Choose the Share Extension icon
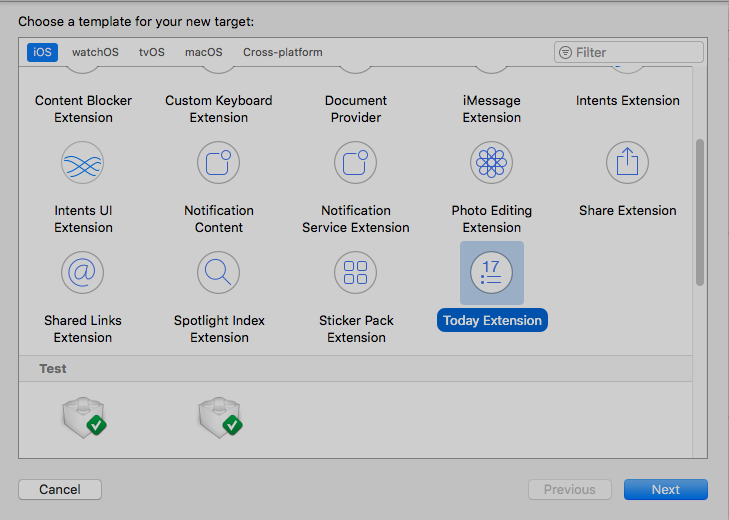Image resolution: width=729 pixels, height=520 pixels. coord(627,162)
